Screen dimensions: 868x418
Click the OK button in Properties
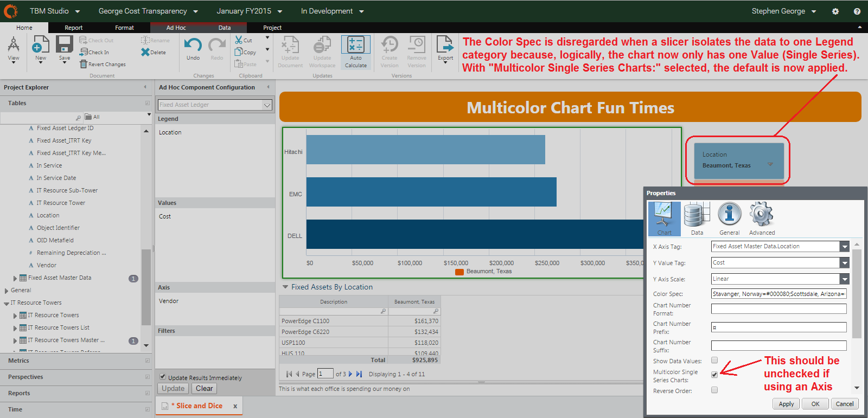tap(815, 404)
